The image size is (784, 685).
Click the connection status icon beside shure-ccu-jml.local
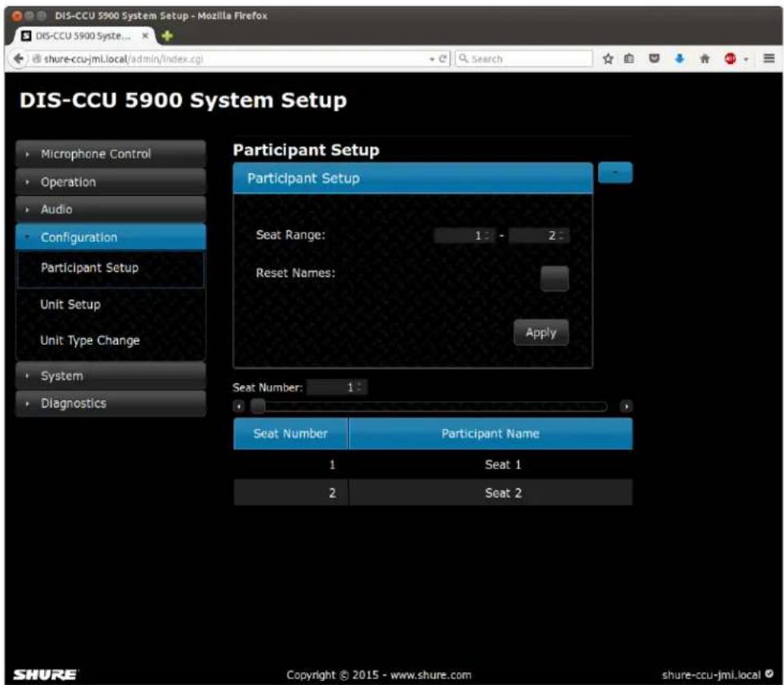(x=769, y=674)
